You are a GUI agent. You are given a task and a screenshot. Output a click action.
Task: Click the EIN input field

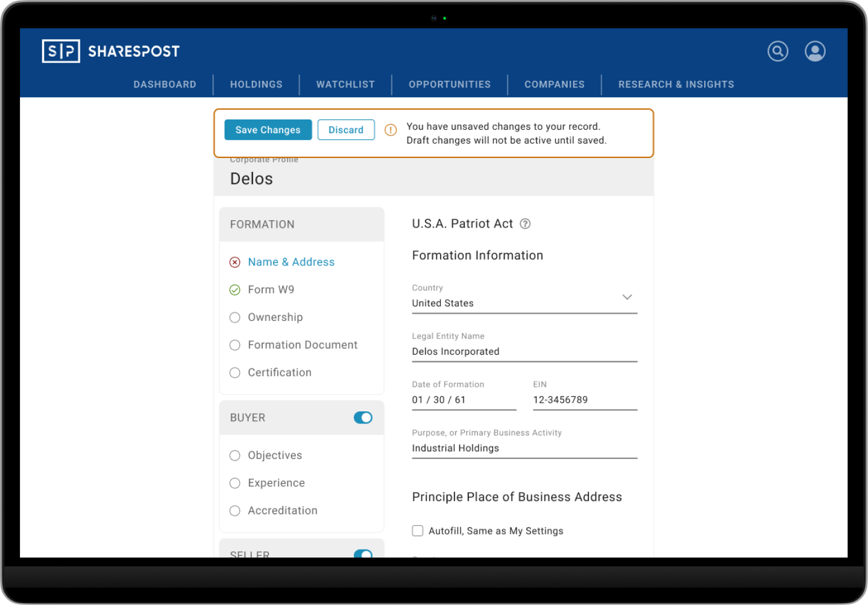coord(584,399)
